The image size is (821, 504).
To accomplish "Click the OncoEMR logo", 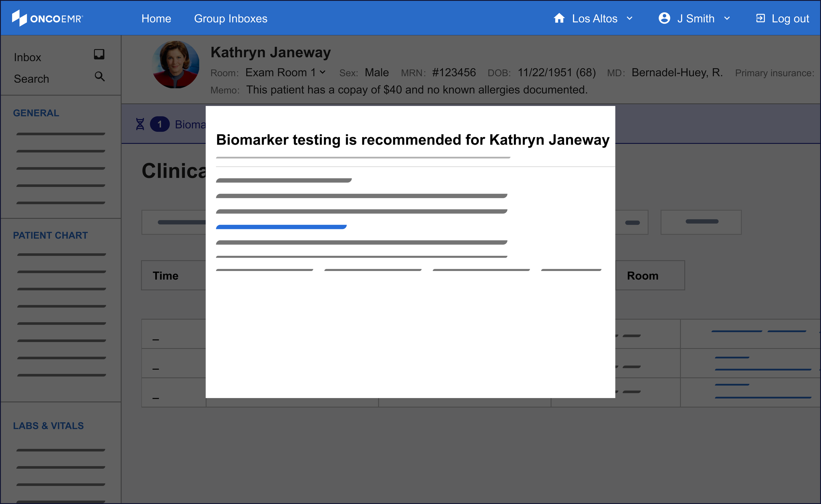I will click(x=47, y=18).
